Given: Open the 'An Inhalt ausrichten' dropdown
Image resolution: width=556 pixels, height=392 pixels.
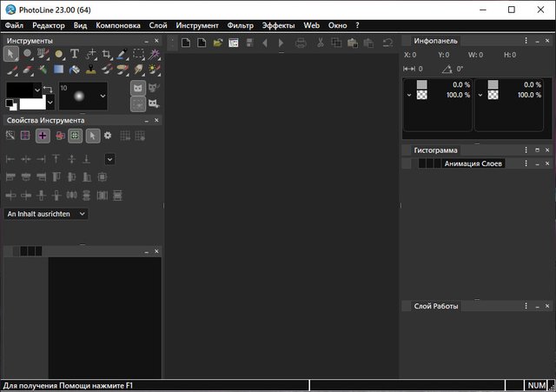Looking at the screenshot, I should [x=47, y=213].
